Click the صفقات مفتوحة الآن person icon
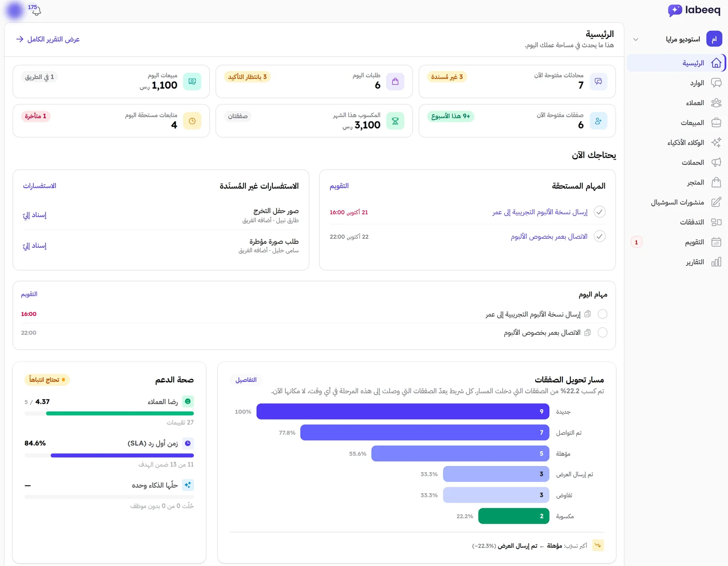Viewport: 728px width, 566px height. tap(598, 121)
